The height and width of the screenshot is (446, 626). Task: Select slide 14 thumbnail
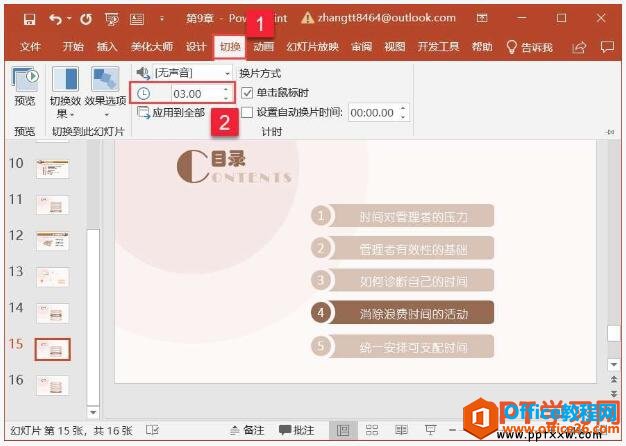click(52, 313)
